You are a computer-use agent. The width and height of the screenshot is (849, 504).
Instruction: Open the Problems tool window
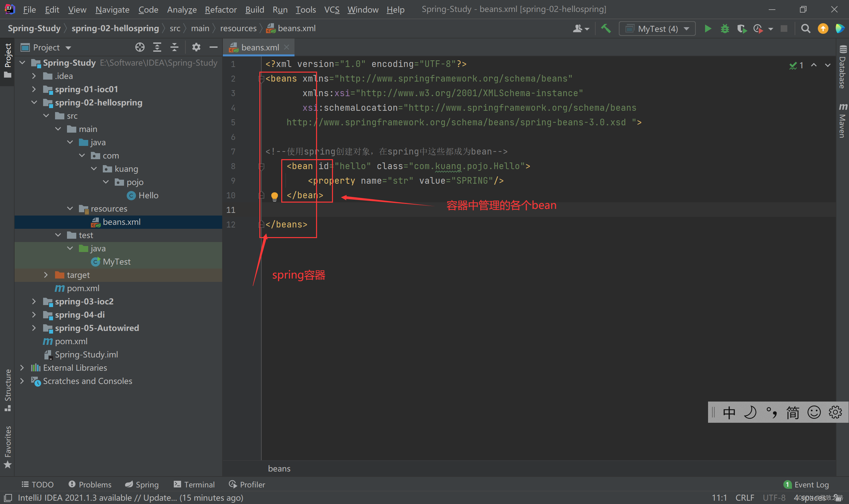tap(90, 484)
